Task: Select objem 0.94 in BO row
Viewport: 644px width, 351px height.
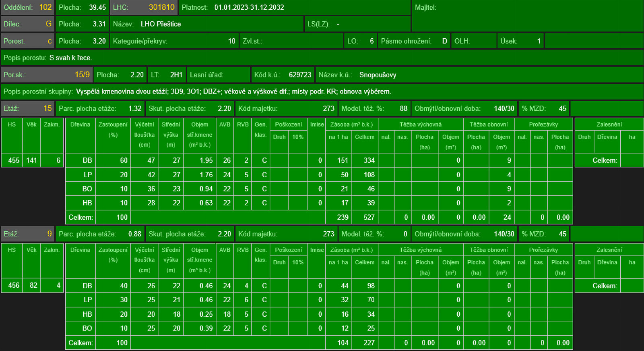Action: pos(206,189)
